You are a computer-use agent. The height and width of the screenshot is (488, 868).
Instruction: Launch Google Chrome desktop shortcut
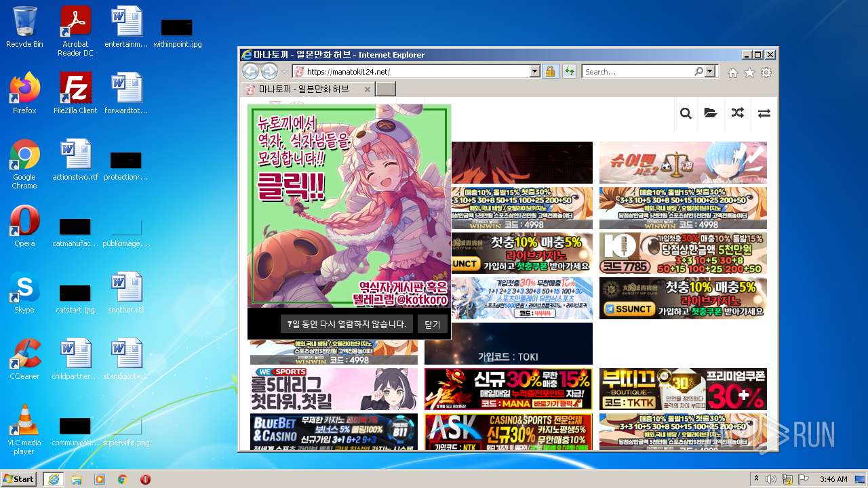pyautogui.click(x=24, y=164)
